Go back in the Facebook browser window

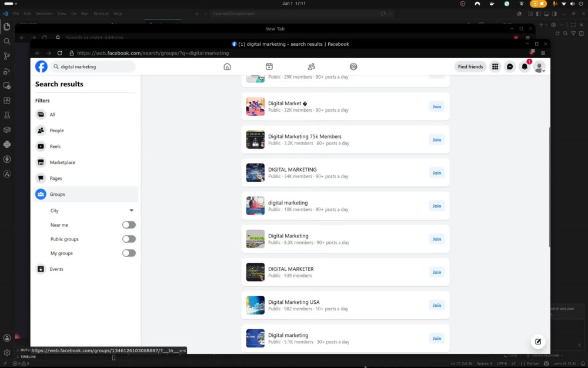[38, 53]
